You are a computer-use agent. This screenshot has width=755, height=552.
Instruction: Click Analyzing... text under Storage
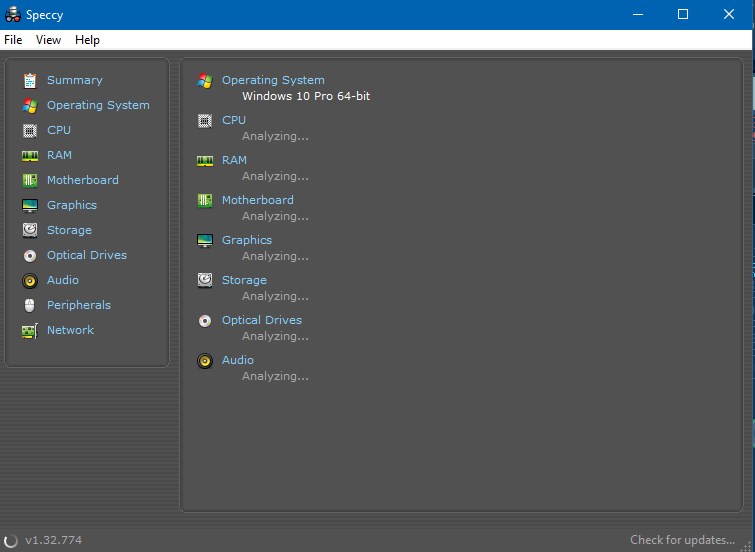tap(275, 296)
